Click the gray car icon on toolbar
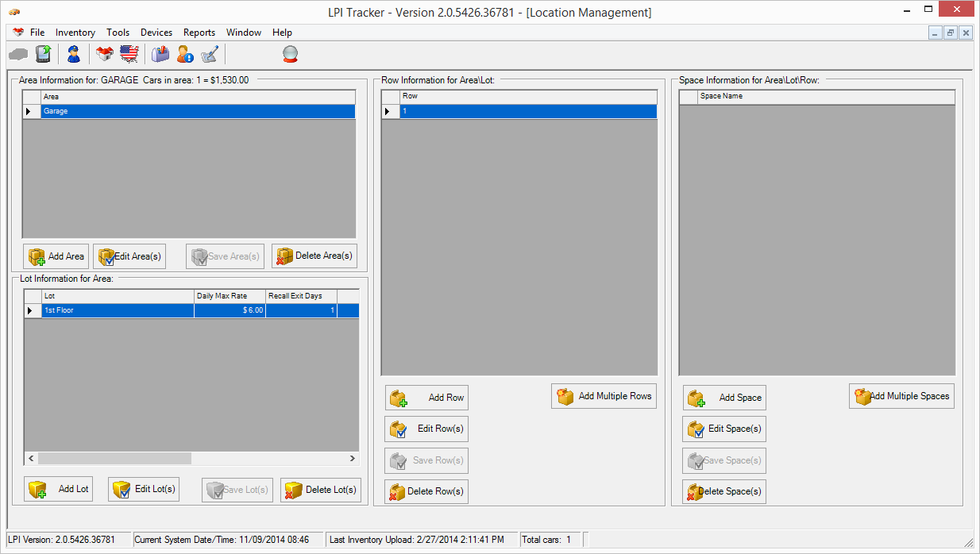980x554 pixels. (17, 54)
